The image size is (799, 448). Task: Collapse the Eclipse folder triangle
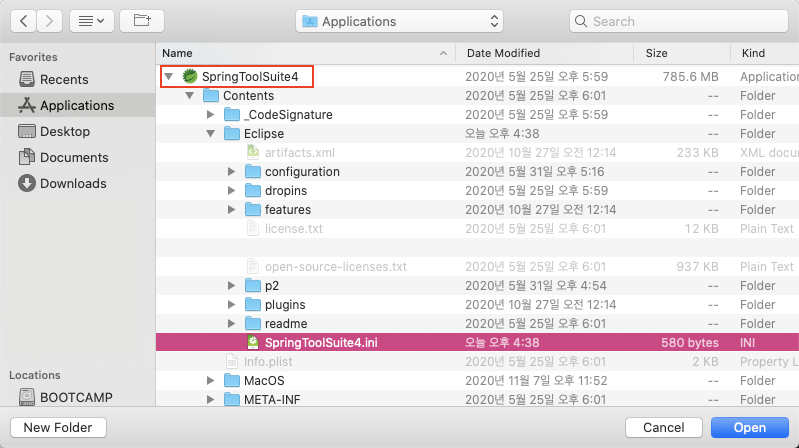click(x=210, y=134)
